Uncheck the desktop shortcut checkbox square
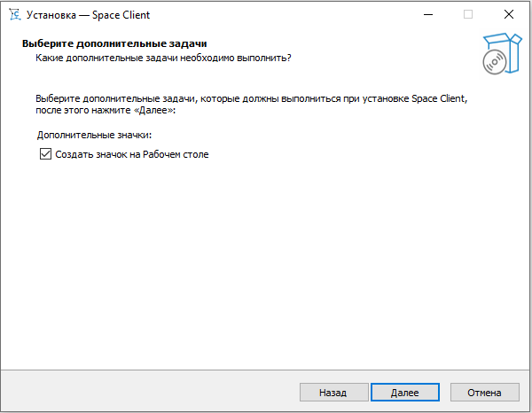 coord(45,154)
